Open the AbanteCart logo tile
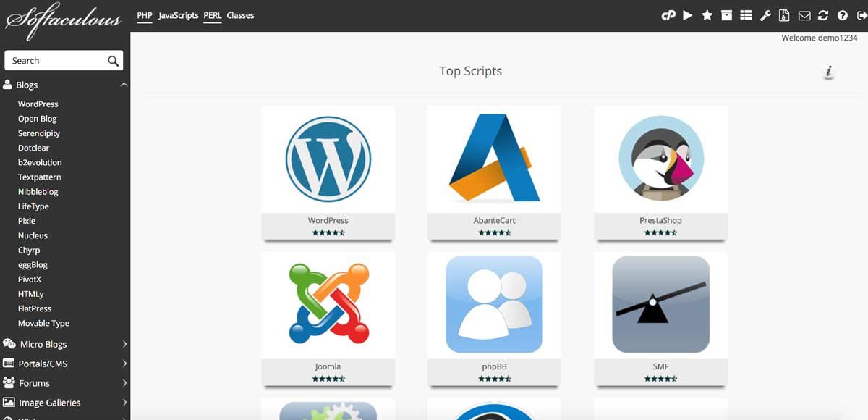The height and width of the screenshot is (420, 868). [x=494, y=159]
